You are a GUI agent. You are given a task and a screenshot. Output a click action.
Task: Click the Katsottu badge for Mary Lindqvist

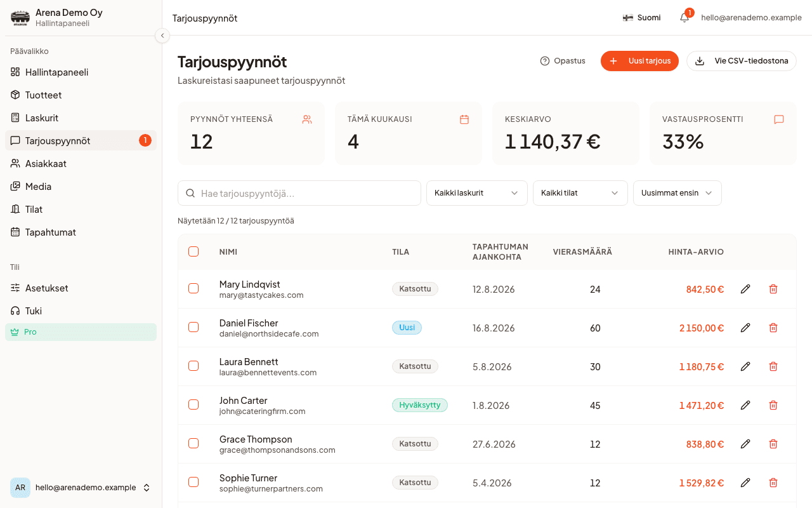(x=415, y=289)
